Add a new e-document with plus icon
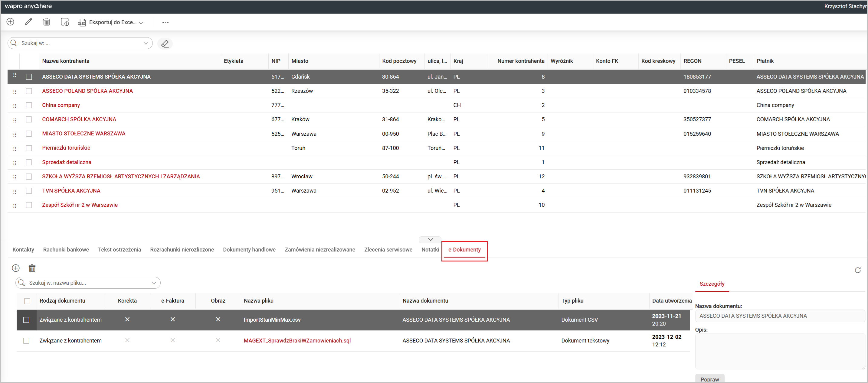The width and height of the screenshot is (868, 383). click(16, 268)
